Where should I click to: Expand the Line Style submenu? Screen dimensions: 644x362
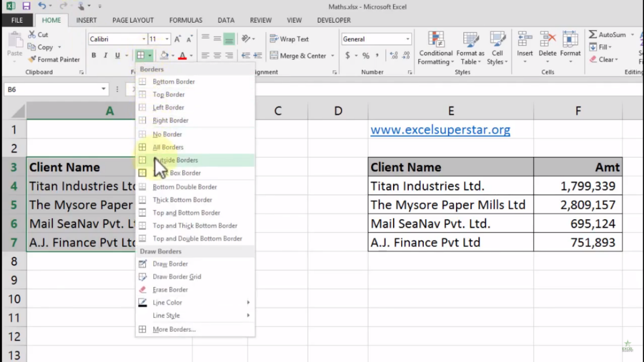(195, 316)
